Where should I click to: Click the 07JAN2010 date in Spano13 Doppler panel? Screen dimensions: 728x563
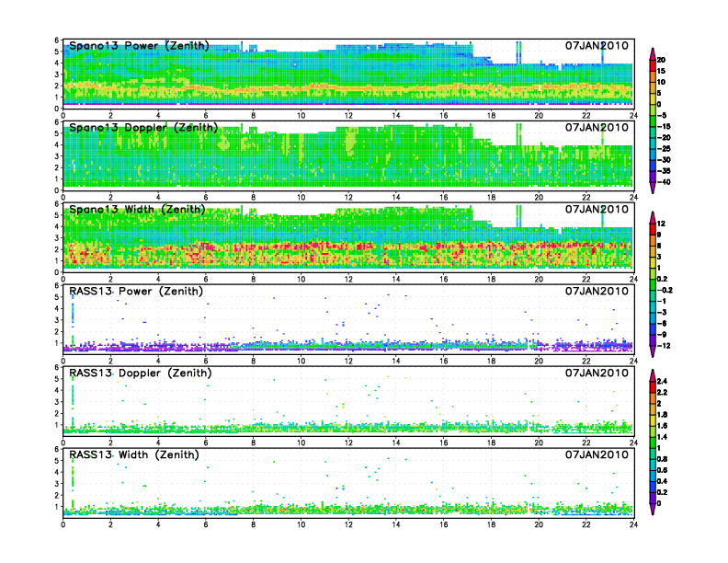point(597,127)
